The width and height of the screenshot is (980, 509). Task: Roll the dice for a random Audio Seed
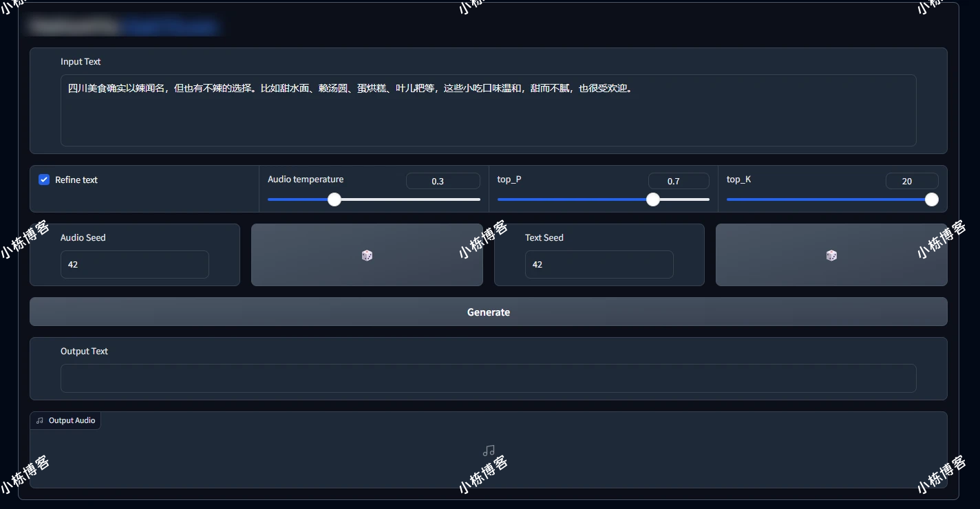point(367,255)
